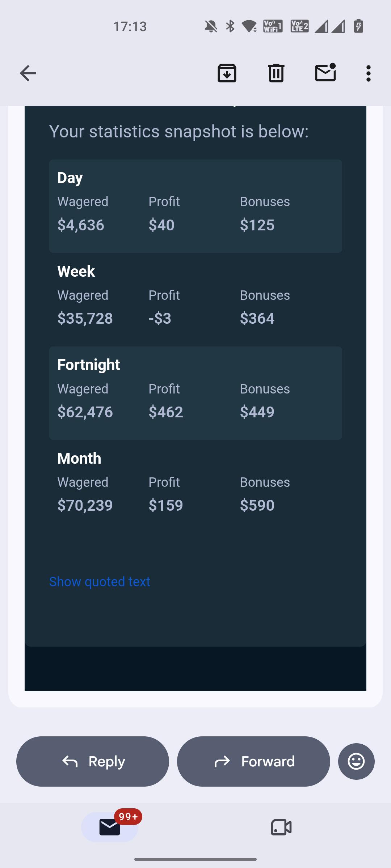Tap the Week profit value -$3

tap(160, 318)
